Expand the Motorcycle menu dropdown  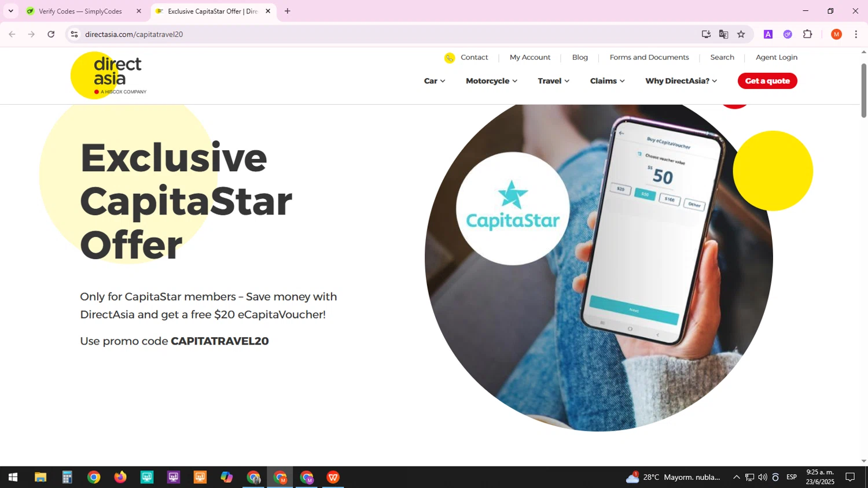pyautogui.click(x=491, y=81)
